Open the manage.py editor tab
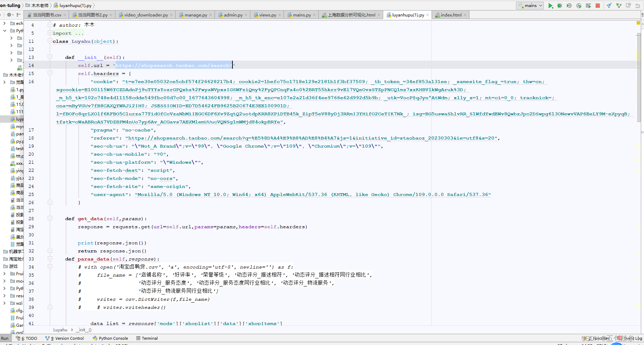The width and height of the screenshot is (644, 345). (196, 15)
